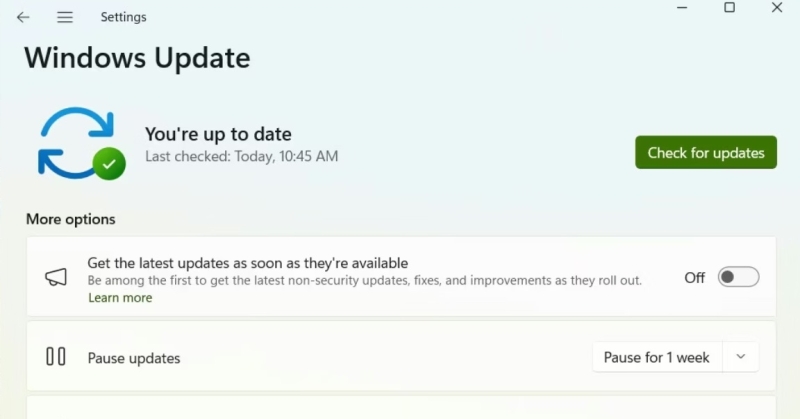Click the pause icon beside Pause updates
This screenshot has width=800, height=419.
[x=56, y=356]
